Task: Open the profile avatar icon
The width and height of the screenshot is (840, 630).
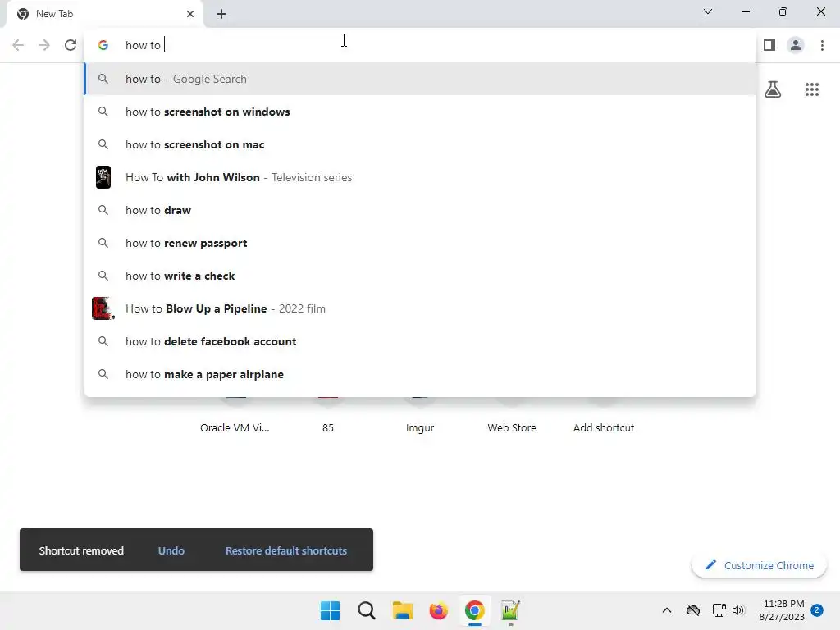Action: [796, 45]
